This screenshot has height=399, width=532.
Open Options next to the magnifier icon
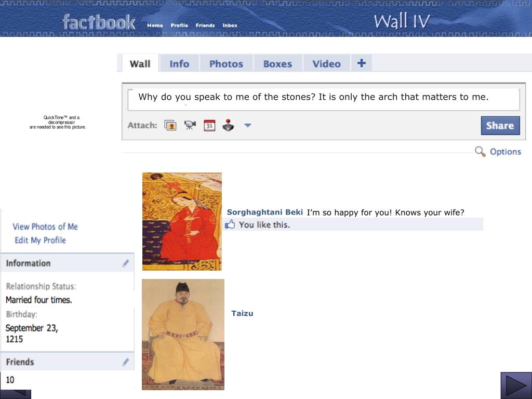click(x=505, y=152)
